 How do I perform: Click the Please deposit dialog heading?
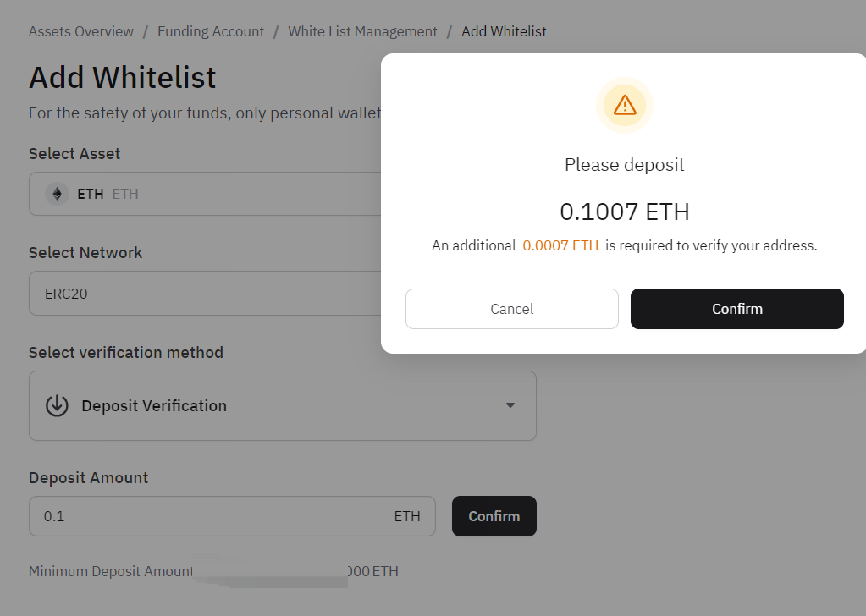coord(625,165)
